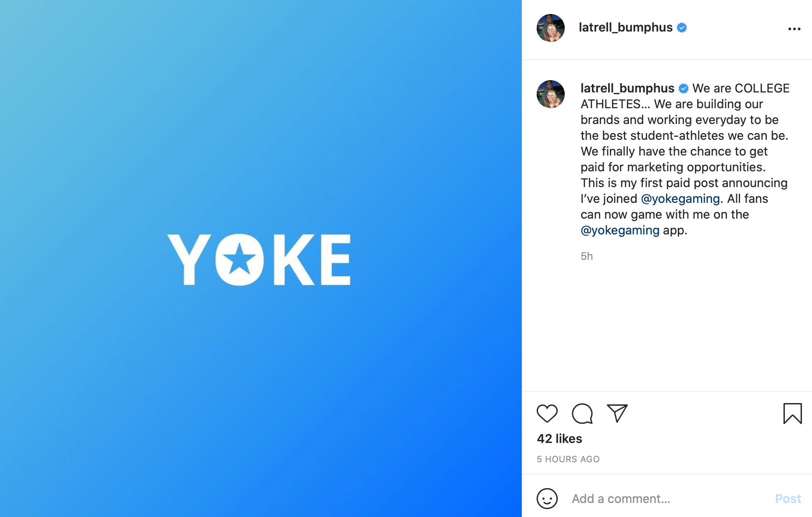Open comments via speech bubble icon
Viewport: 812px width, 517px height.
[582, 413]
